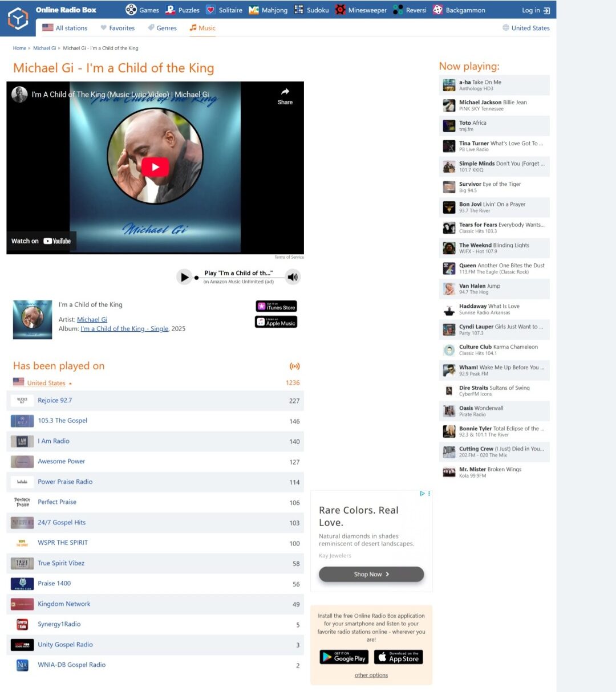The height and width of the screenshot is (692, 616).
Task: Open the Share menu on the video
Action: coord(285,97)
